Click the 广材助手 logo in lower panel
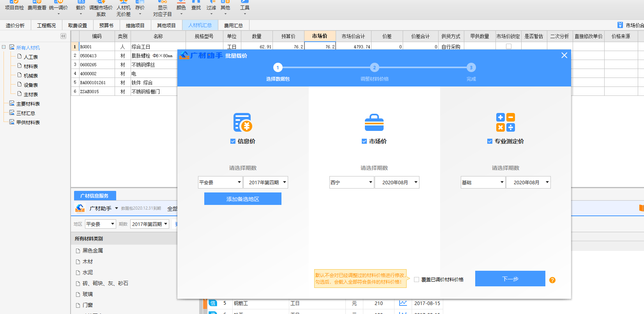Image resolution: width=644 pixels, height=314 pixels. click(x=80, y=208)
